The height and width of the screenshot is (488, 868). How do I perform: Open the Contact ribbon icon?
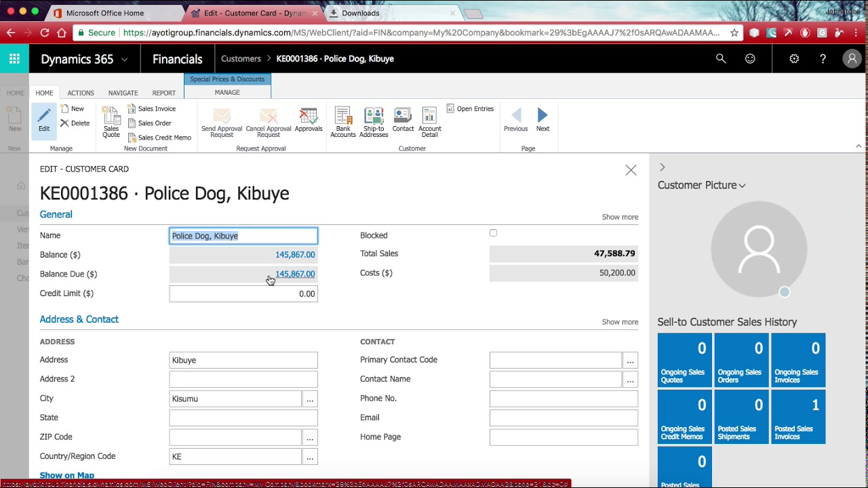click(403, 119)
